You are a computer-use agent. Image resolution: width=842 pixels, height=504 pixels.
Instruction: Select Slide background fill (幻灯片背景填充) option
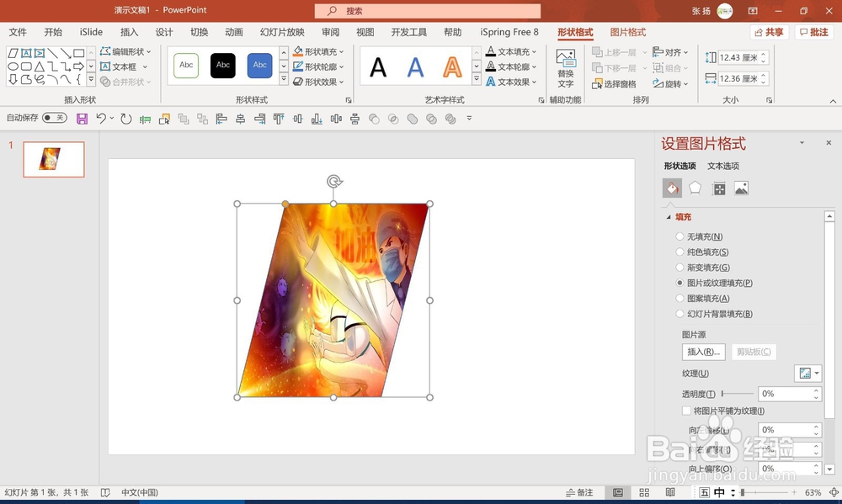click(x=679, y=314)
